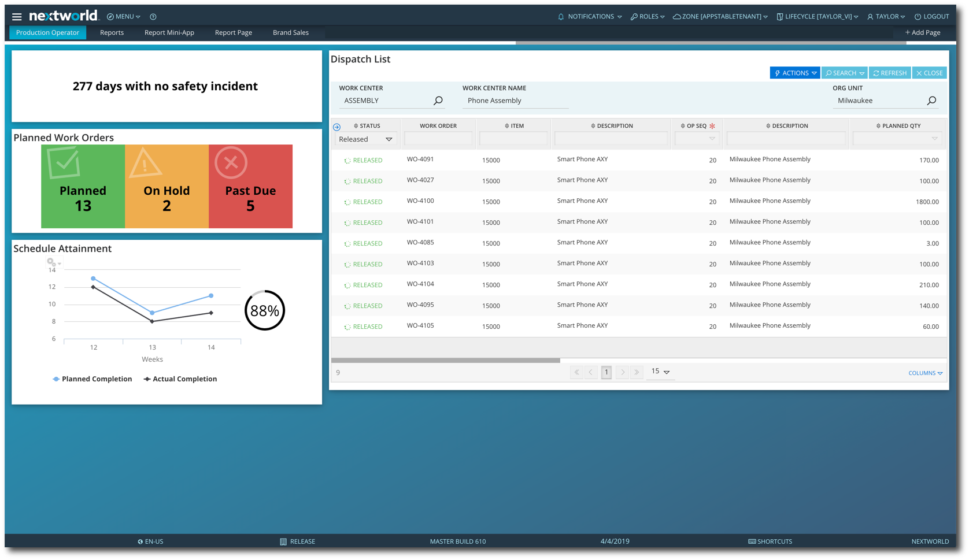
Task: Go to first page of results
Action: [576, 372]
